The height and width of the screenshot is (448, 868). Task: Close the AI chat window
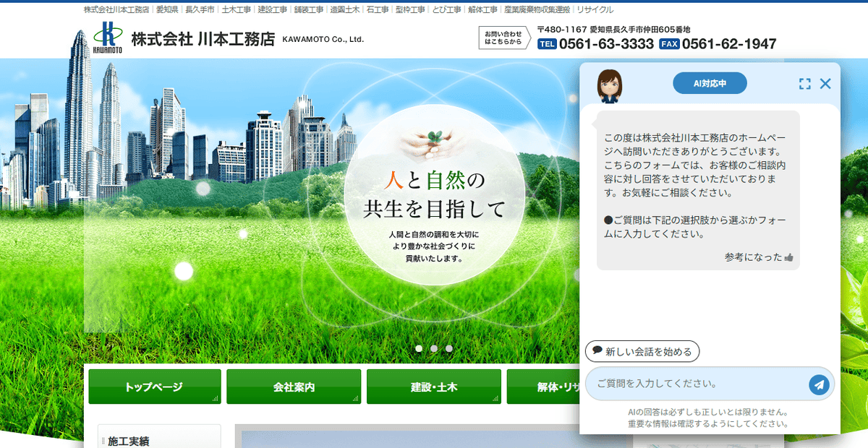825,83
